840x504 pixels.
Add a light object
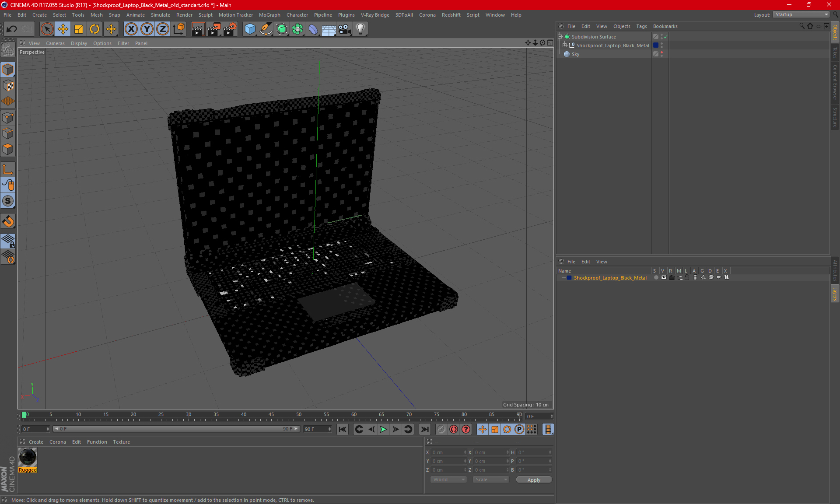[360, 29]
